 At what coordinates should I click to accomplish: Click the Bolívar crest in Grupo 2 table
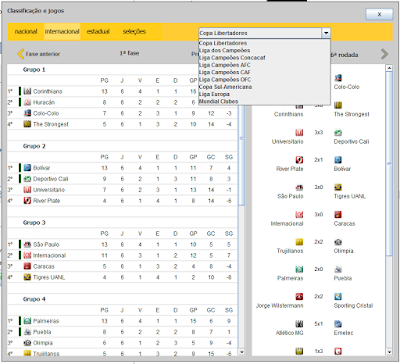click(27, 168)
